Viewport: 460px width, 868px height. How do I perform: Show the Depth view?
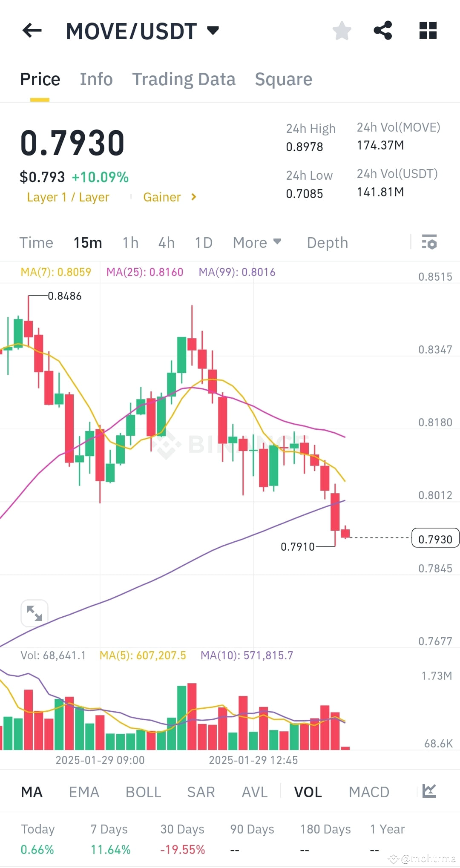tap(327, 242)
